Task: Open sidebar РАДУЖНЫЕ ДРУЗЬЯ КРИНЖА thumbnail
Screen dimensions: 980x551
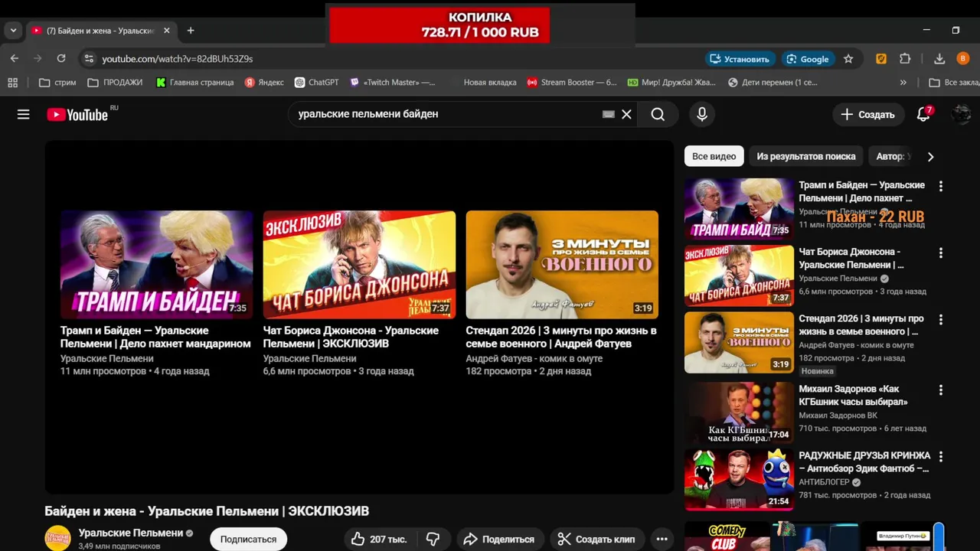Action: point(740,480)
